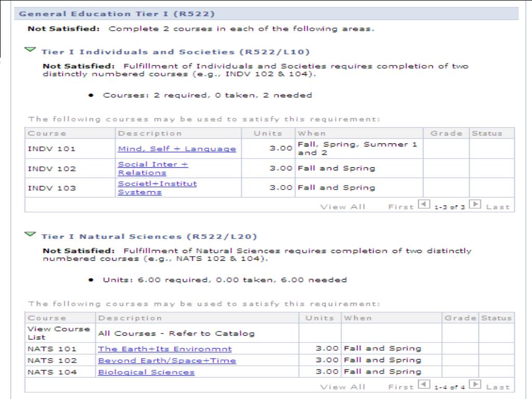Collapse Tier I Individuals and Societies section

30,50
